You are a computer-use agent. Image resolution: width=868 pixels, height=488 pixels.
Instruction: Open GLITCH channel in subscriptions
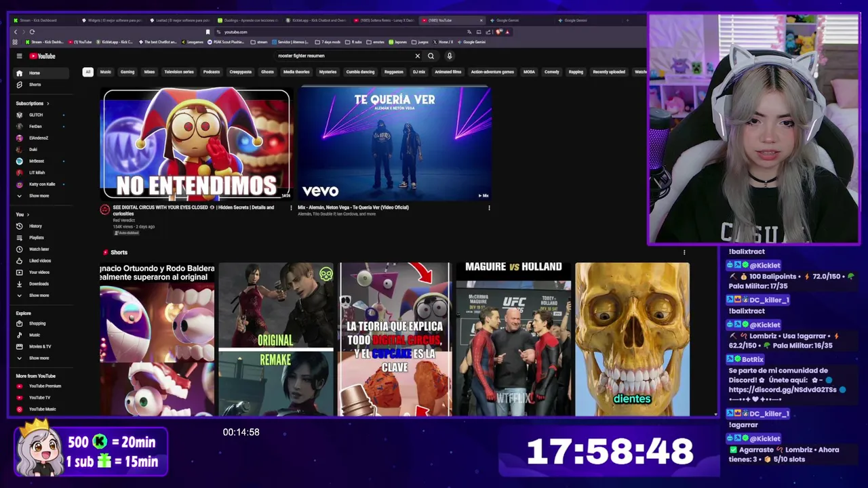[42, 115]
